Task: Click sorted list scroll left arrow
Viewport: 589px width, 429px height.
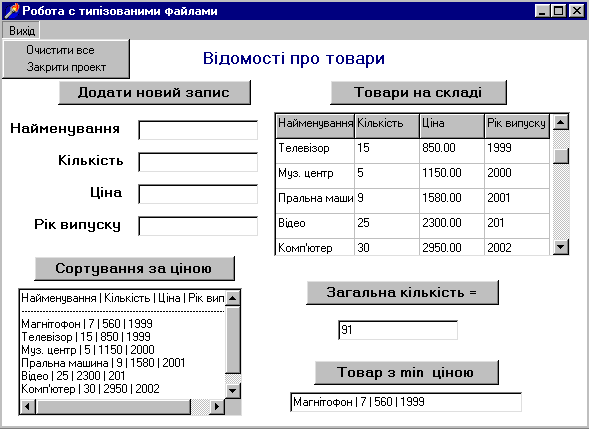Action: (28, 406)
